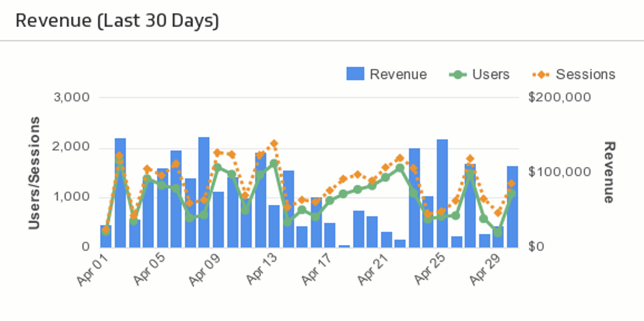The width and height of the screenshot is (644, 321).
Task: Click the rotated Revenue right axis title
Action: (x=609, y=172)
